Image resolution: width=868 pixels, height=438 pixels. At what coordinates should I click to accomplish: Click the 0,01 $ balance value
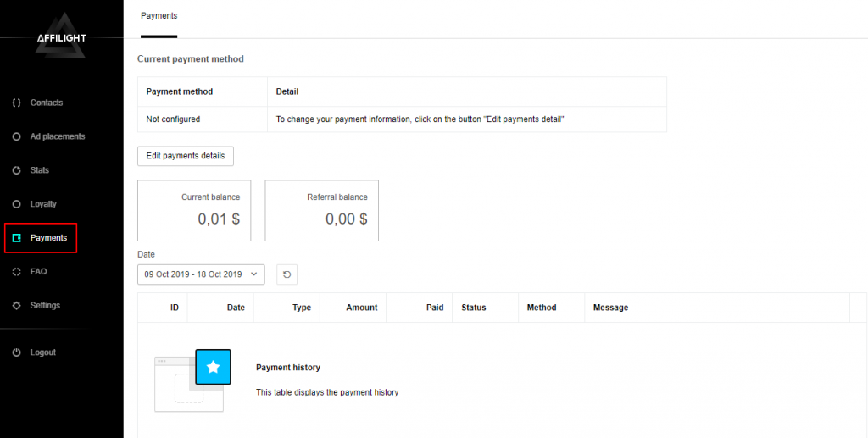219,219
